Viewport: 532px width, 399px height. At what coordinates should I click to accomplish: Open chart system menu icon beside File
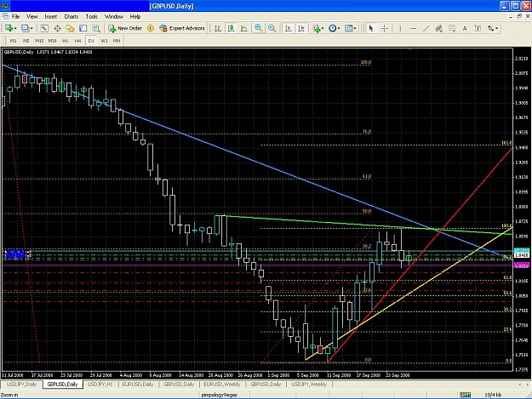pyautogui.click(x=6, y=16)
